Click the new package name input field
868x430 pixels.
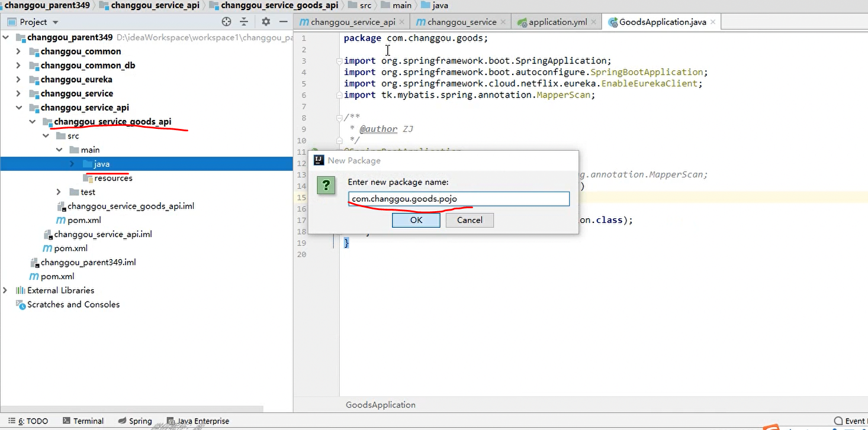[x=459, y=199]
